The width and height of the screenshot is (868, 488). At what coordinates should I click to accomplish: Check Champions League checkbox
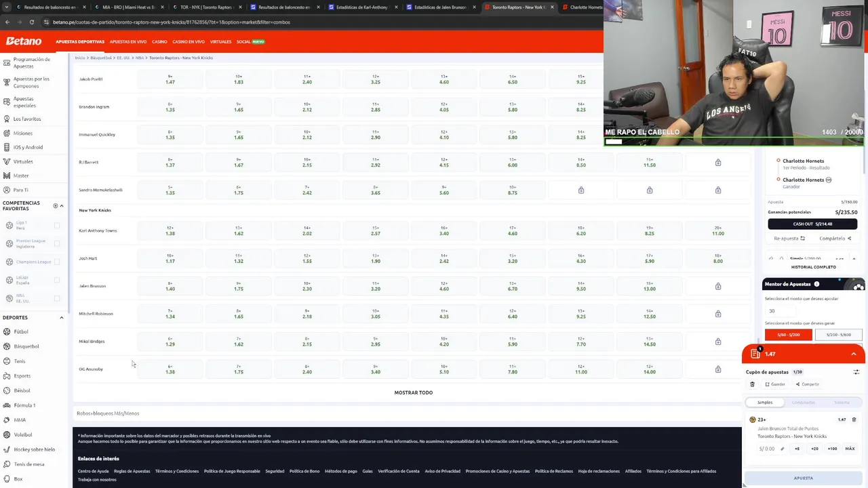56,262
